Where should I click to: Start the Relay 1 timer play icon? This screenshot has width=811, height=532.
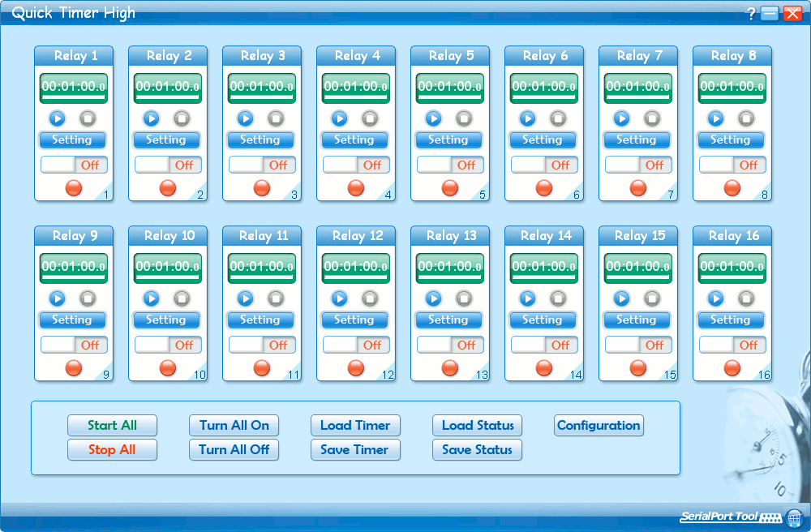(58, 119)
